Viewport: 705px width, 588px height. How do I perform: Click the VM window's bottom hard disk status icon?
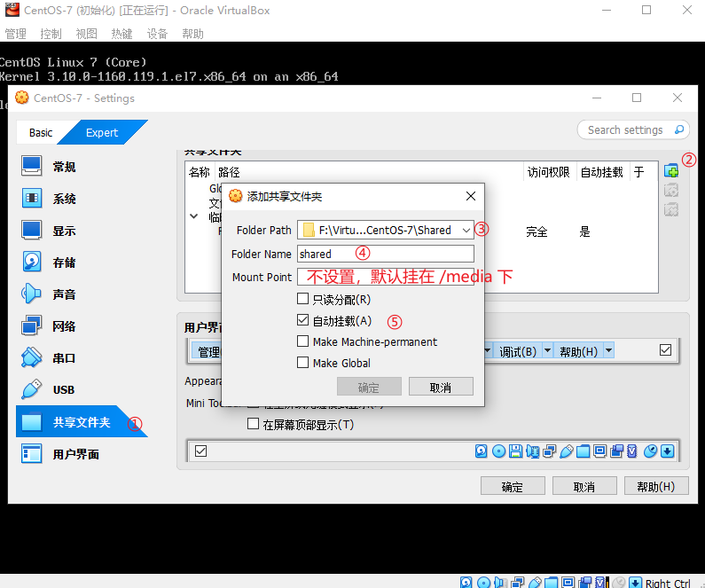pos(466,583)
